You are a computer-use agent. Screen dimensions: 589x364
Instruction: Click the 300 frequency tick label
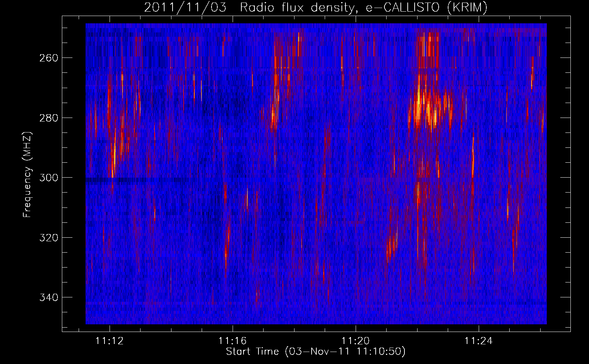tap(49, 178)
